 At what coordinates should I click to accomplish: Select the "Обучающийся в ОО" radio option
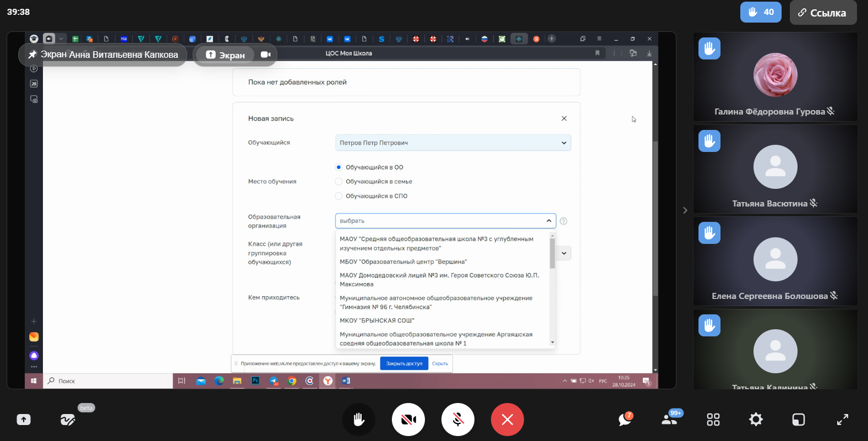pos(339,167)
